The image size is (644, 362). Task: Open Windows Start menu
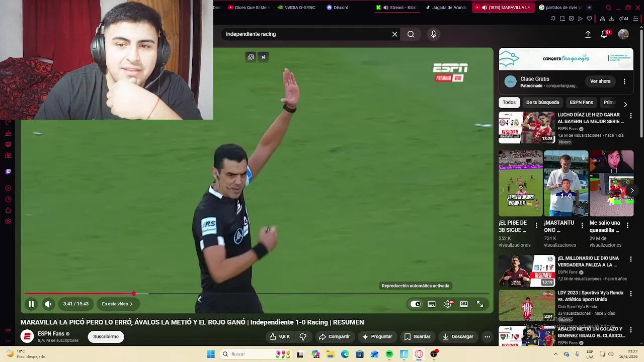(x=211, y=354)
